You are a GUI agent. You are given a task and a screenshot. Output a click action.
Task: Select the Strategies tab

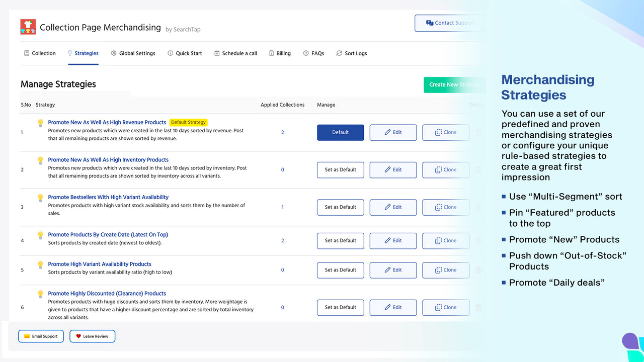coord(83,53)
